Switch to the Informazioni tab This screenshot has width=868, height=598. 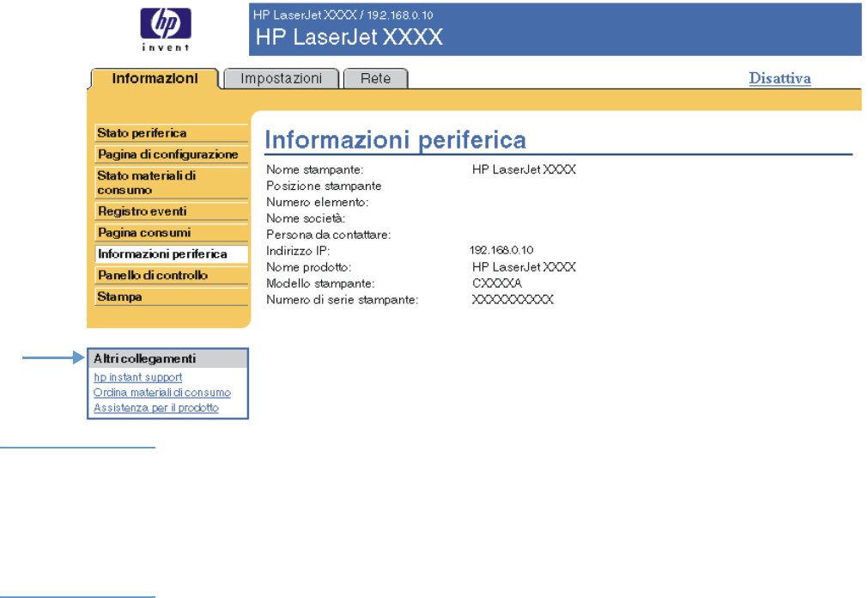[x=155, y=79]
